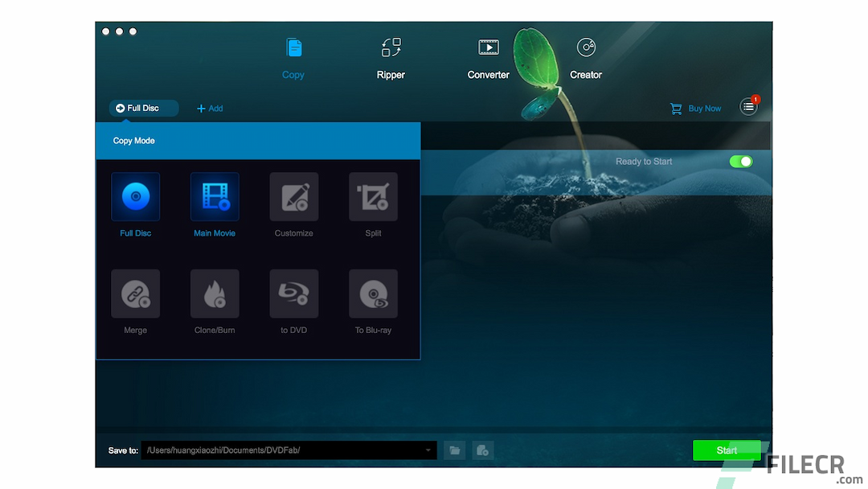868x489 pixels.
Task: Toggle the Ready to Start switch
Action: click(740, 161)
